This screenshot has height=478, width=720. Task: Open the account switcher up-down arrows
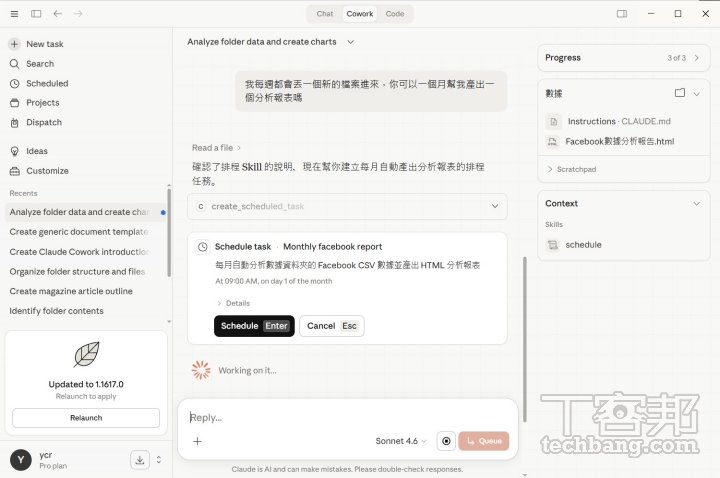(x=159, y=460)
